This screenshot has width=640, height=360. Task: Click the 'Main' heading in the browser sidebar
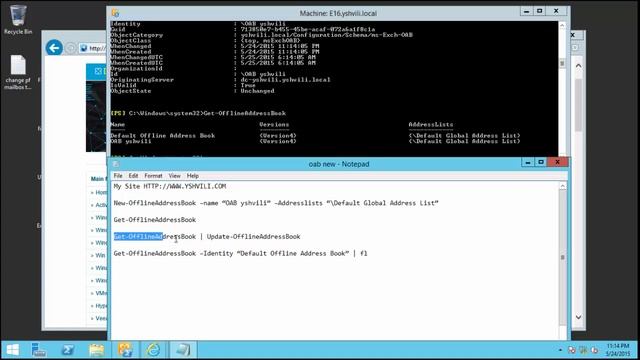[x=97, y=179]
